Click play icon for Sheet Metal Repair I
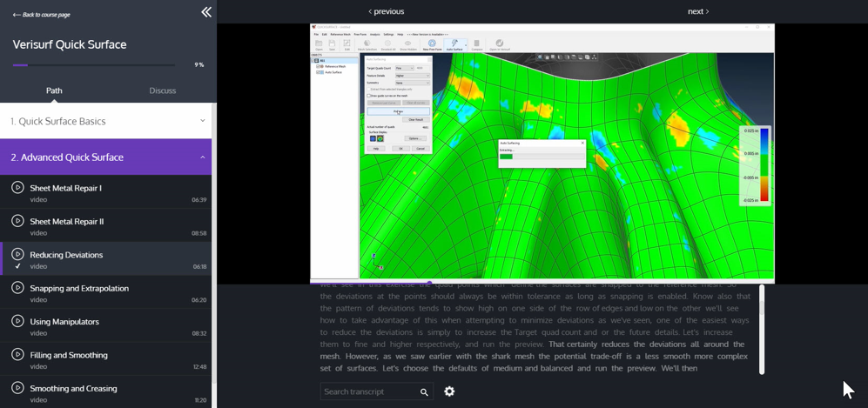The height and width of the screenshot is (408, 868). (17, 187)
